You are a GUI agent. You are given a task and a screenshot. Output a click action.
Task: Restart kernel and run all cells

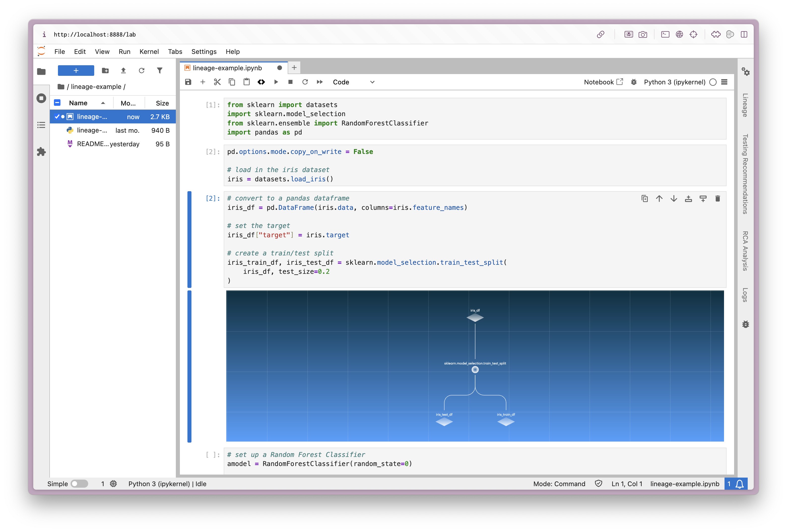click(320, 82)
